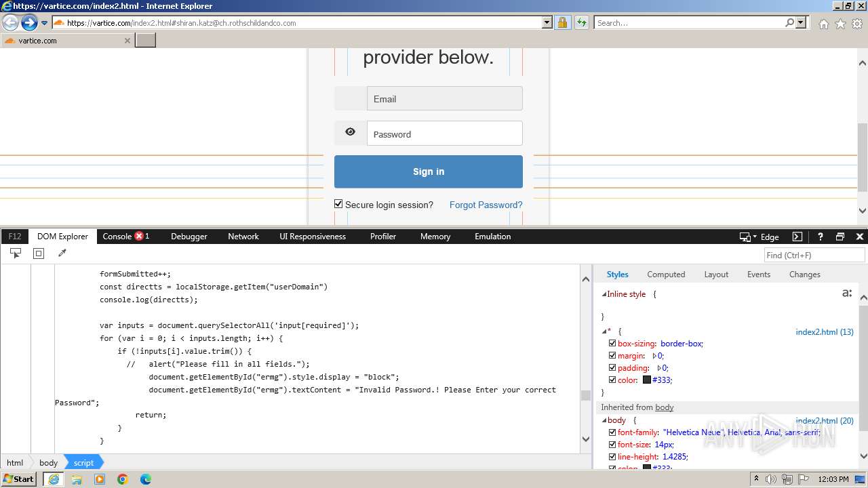Open the browser Tools gear icon
868x488 pixels.
pyautogui.click(x=856, y=24)
